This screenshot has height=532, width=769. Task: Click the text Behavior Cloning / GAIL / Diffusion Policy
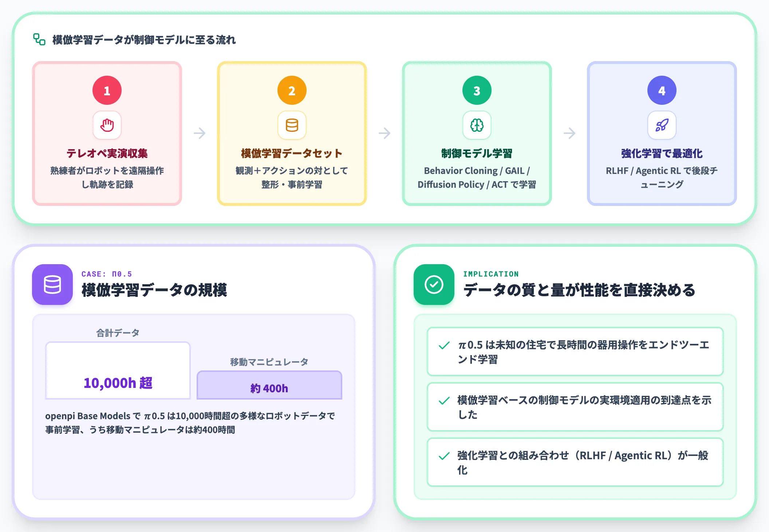point(477,178)
